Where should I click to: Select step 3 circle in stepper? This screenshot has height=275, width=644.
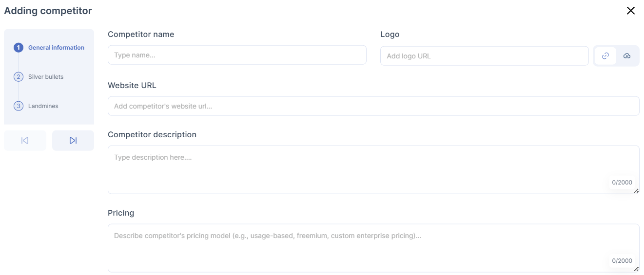click(19, 106)
